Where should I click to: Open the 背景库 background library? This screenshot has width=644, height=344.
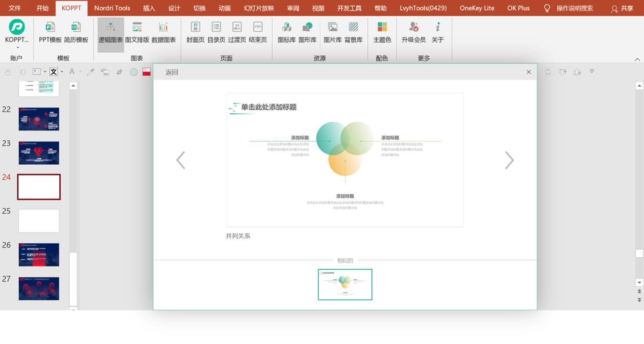pyautogui.click(x=353, y=32)
